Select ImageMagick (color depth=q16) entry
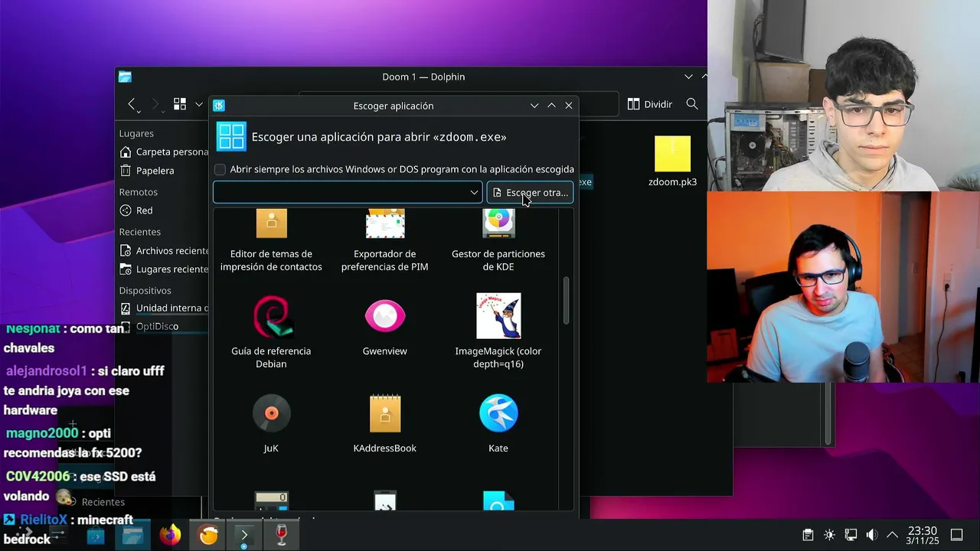 pyautogui.click(x=498, y=331)
